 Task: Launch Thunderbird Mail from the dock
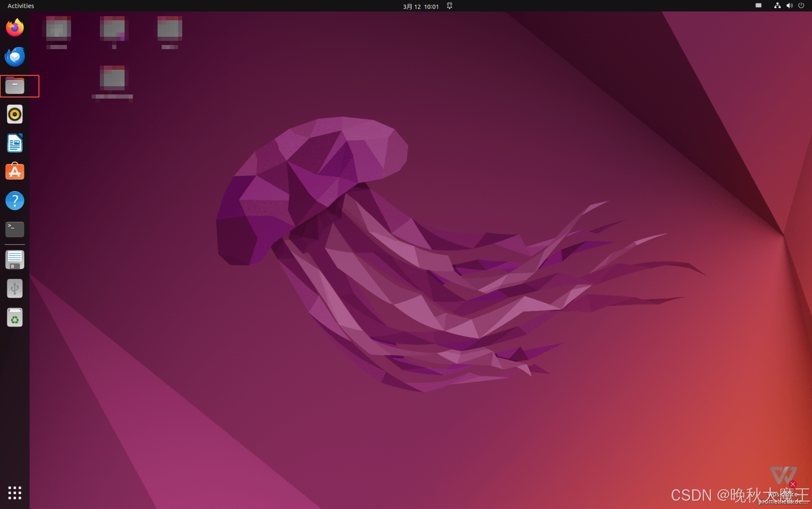(x=15, y=57)
